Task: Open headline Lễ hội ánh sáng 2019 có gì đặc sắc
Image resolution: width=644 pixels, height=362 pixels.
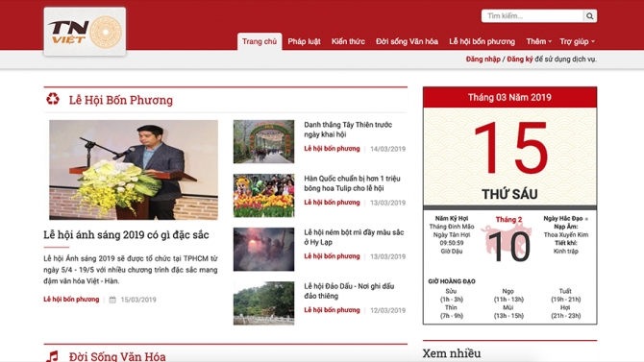Action: click(126, 234)
